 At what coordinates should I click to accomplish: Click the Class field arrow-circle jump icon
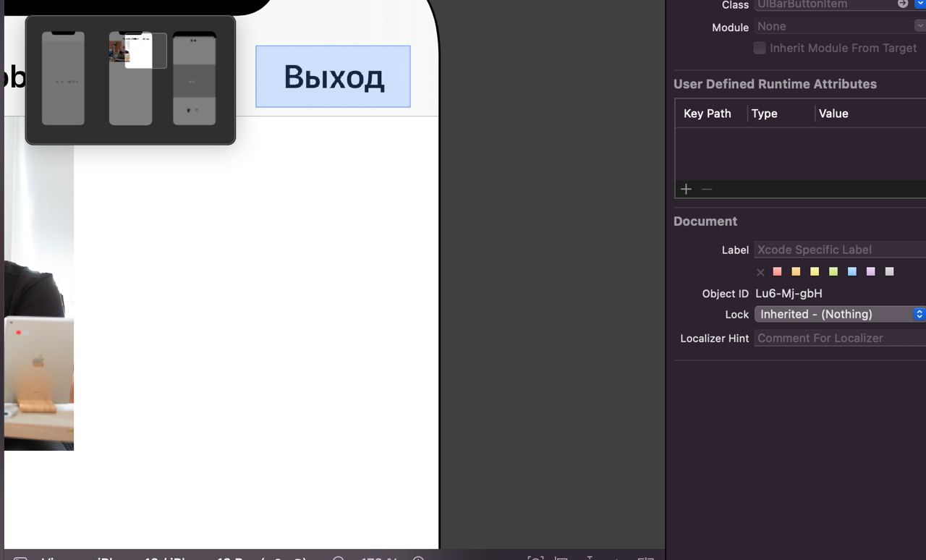903,4
